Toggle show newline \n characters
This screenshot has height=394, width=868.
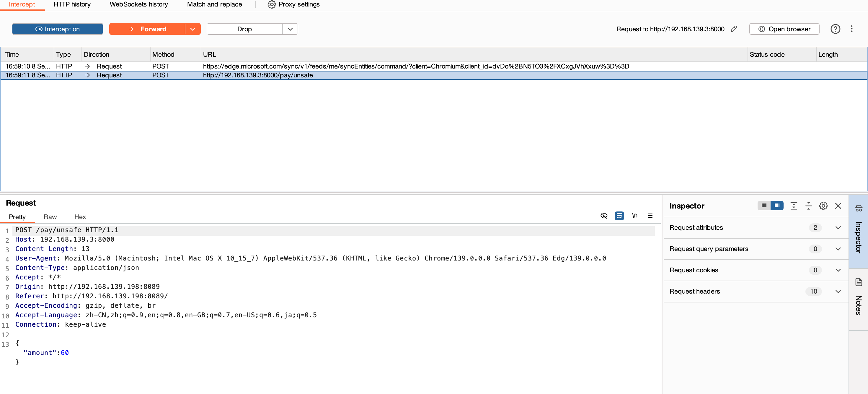(x=634, y=216)
